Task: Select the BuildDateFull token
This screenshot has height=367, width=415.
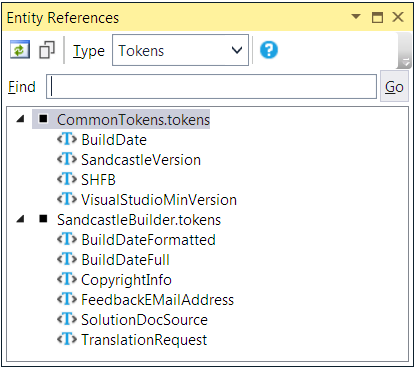Action: click(x=125, y=260)
